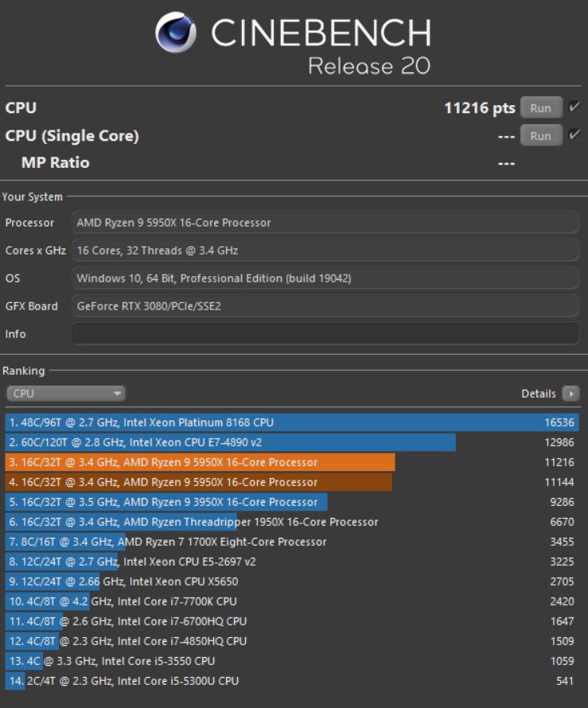Screen dimensions: 588x708
Task: Click the Info input field
Action: [325, 333]
